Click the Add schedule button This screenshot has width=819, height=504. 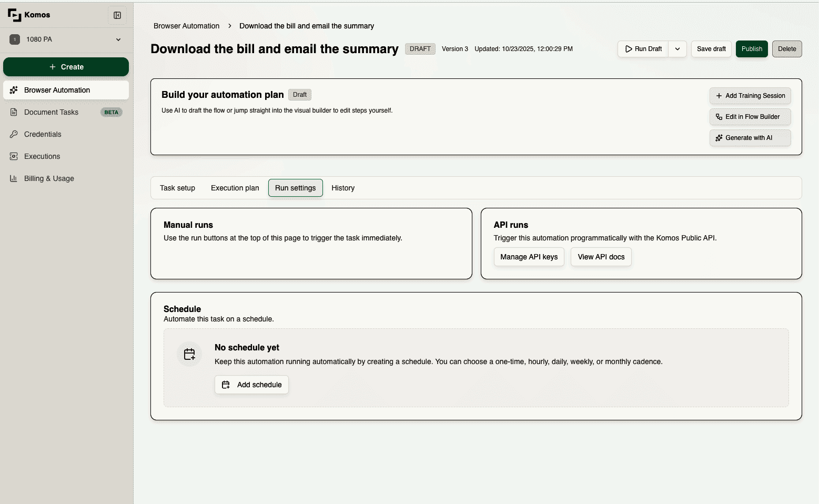click(x=251, y=385)
